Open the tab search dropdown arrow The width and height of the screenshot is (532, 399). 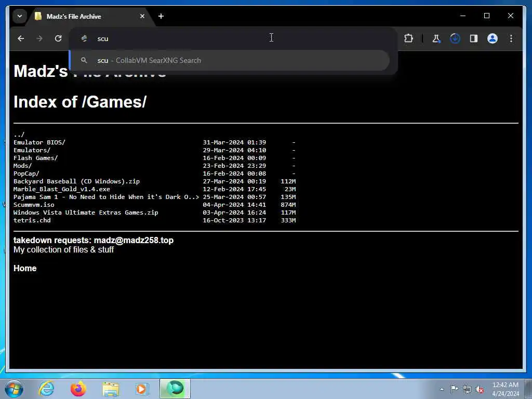point(20,16)
